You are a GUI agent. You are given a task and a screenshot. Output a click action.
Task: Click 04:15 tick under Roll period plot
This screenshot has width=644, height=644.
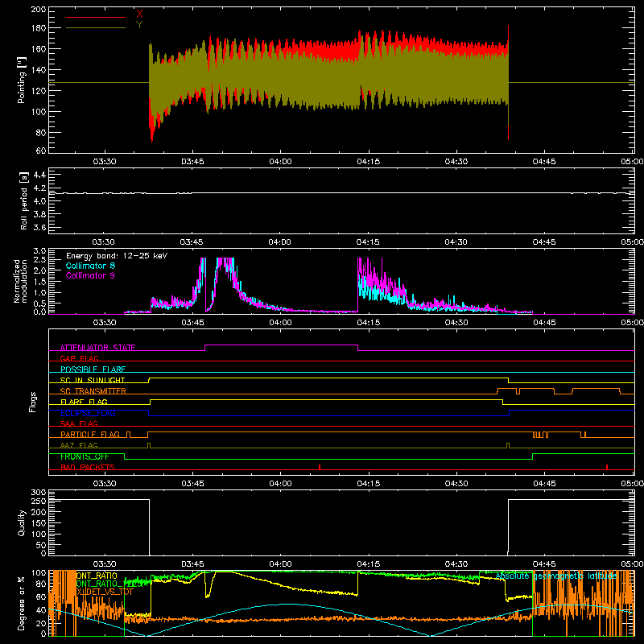[368, 242]
